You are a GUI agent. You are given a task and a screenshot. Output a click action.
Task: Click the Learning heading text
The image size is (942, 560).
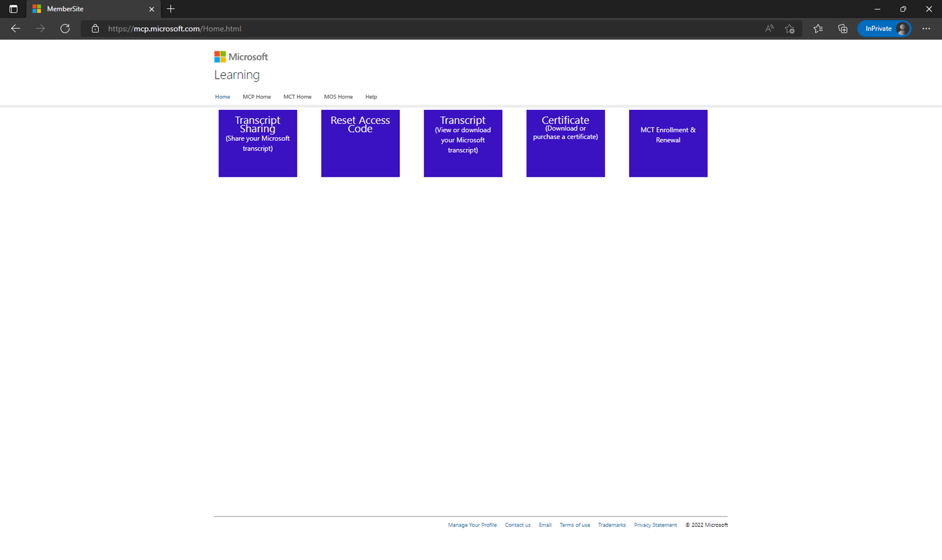(x=237, y=75)
